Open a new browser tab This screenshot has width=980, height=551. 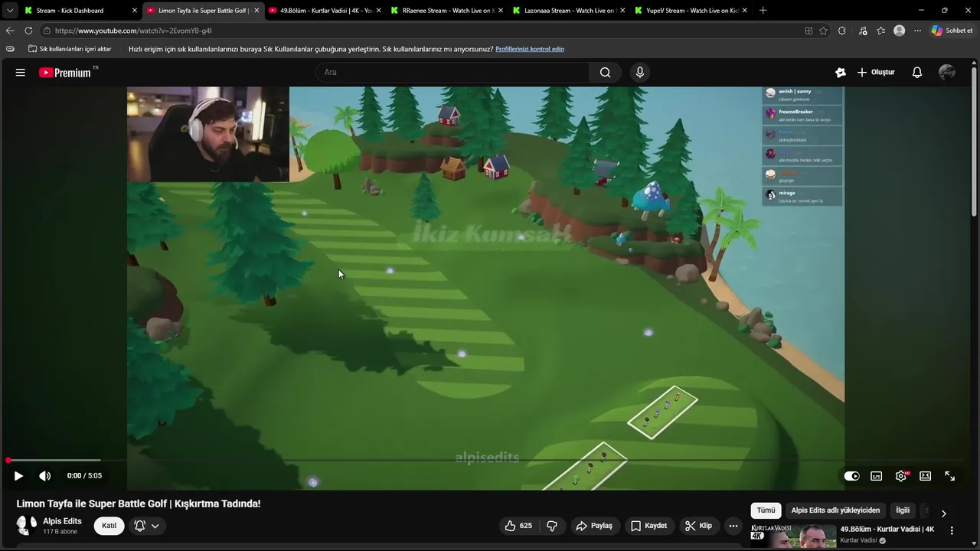(x=763, y=11)
